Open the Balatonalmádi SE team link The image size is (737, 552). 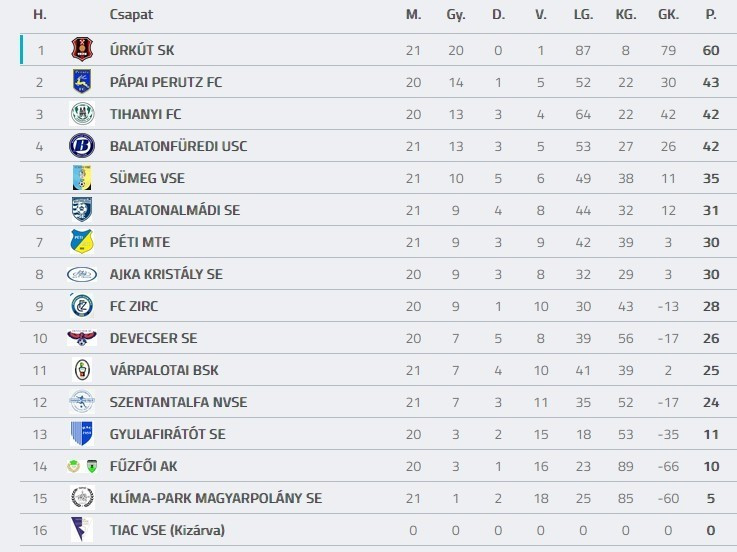tap(175, 210)
